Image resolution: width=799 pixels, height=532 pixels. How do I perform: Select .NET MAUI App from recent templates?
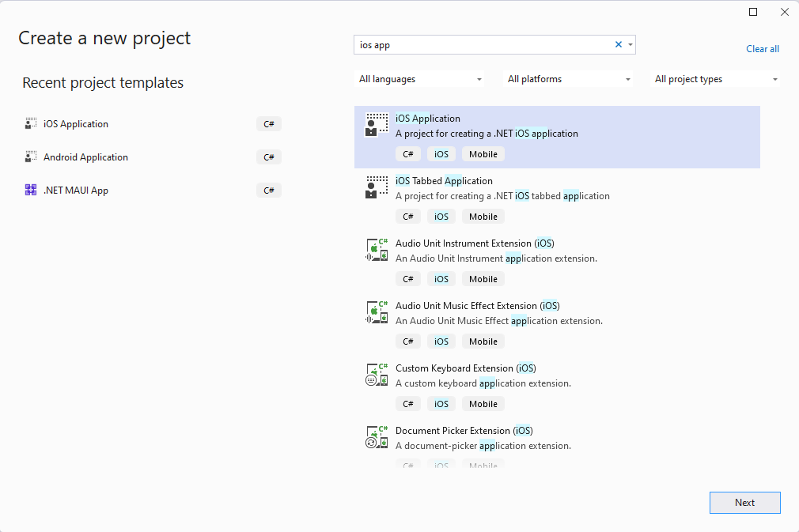(x=76, y=190)
